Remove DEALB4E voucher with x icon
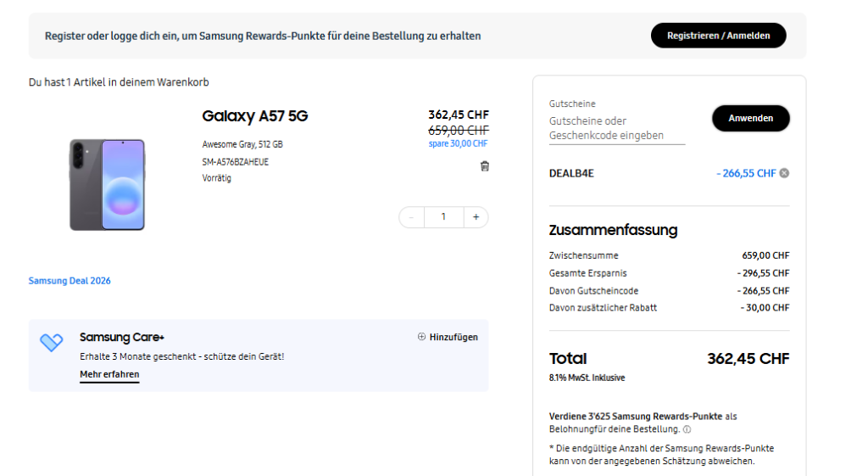The image size is (868, 476). 784,173
